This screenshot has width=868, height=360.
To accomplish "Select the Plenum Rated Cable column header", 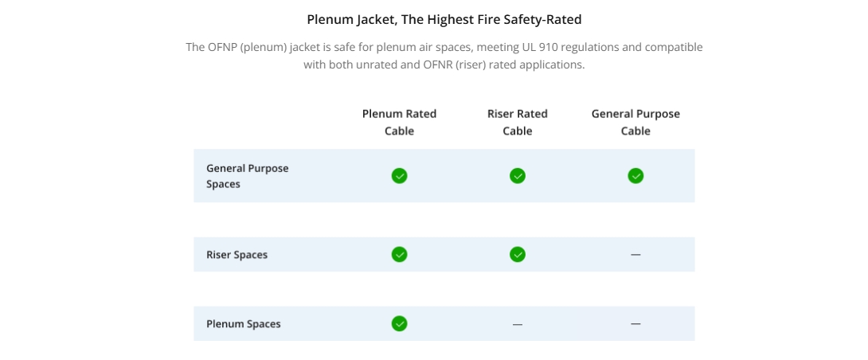I will point(399,123).
